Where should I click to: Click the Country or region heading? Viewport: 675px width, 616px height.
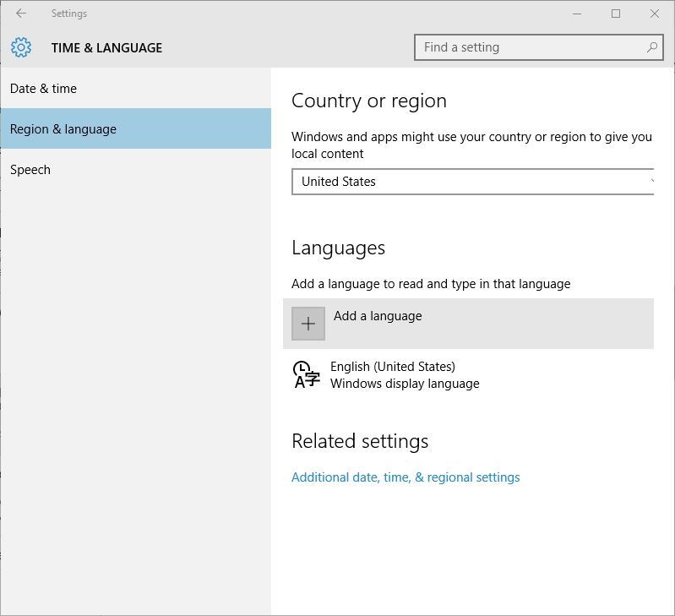pyautogui.click(x=369, y=101)
